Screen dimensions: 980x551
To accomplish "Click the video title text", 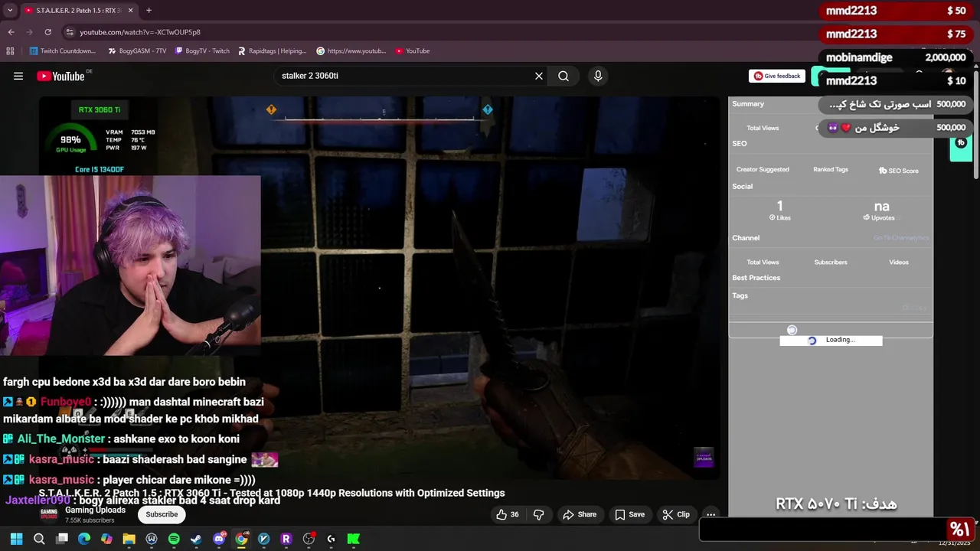I will (272, 493).
